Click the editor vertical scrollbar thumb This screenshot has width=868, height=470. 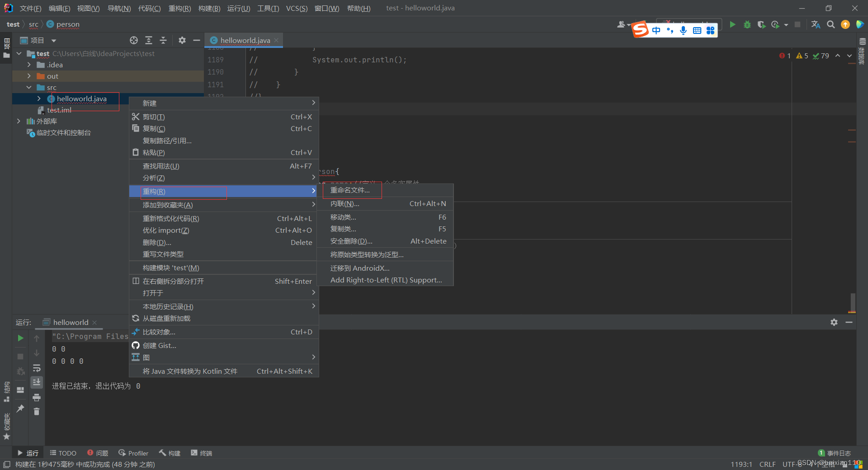pyautogui.click(x=853, y=303)
